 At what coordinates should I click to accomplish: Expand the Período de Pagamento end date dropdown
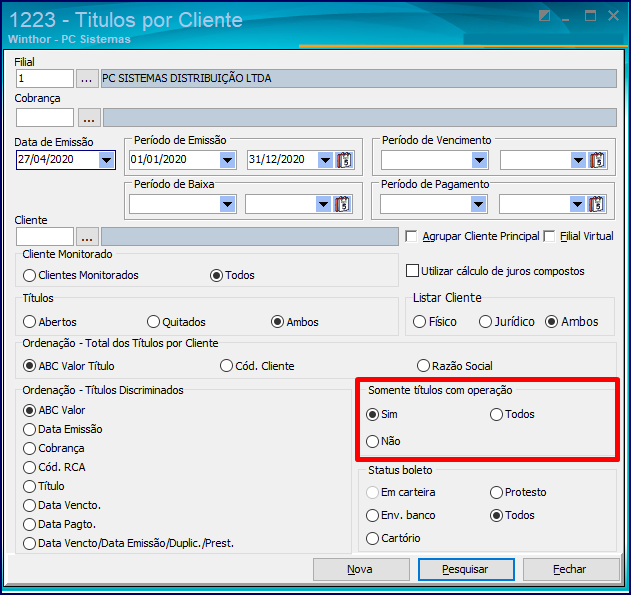[577, 204]
